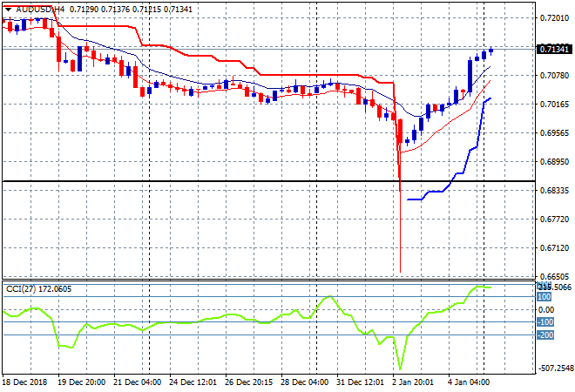Click the 28 Dec 04:00 time label
Viewport: 575px width, 392px height.
pos(304,382)
